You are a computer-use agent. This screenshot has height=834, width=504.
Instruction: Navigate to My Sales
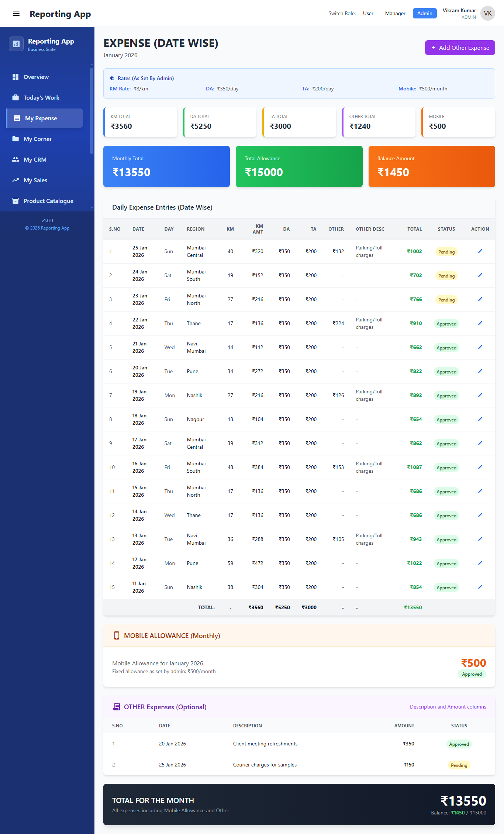(35, 180)
